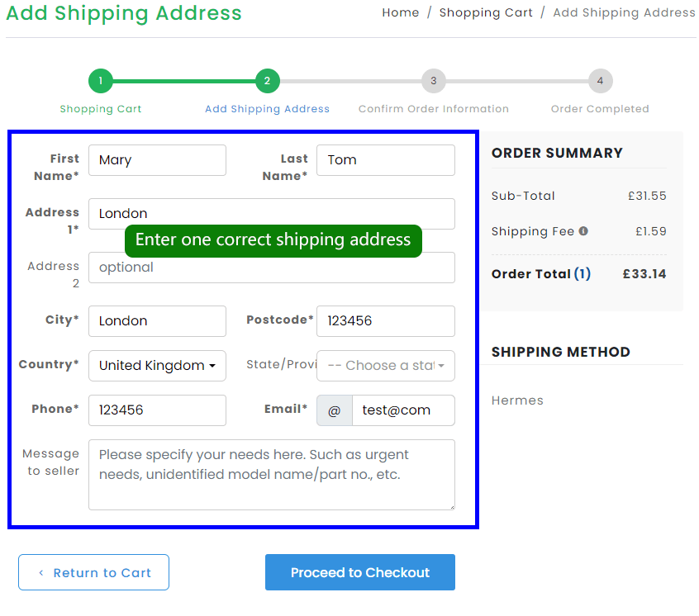Click the Message to seller textarea
The image size is (699, 616).
(x=271, y=475)
